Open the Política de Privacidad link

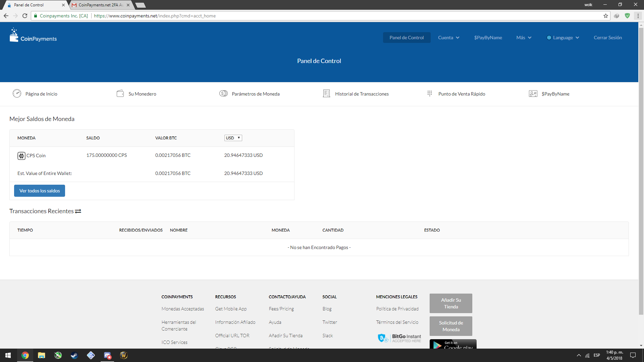coord(397,309)
